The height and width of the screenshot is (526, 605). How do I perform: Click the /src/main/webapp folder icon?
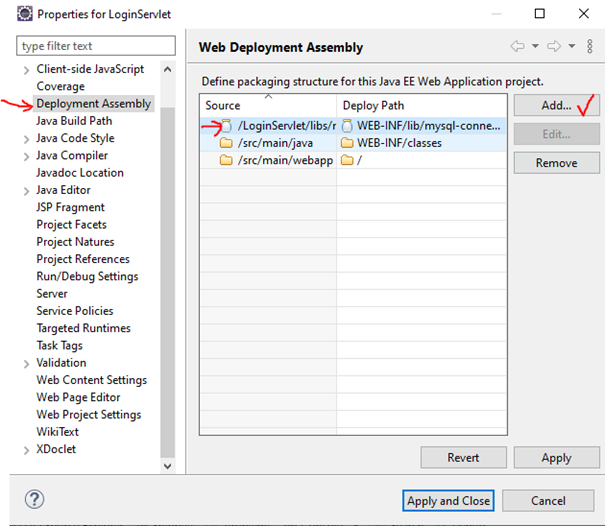(x=226, y=160)
